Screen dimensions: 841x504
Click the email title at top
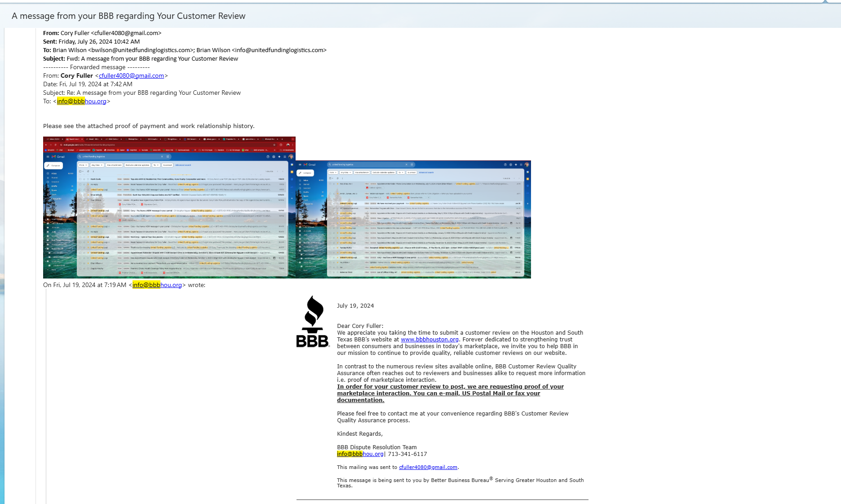click(128, 16)
